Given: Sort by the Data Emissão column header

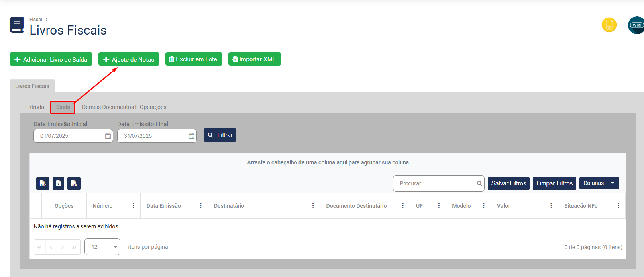Looking at the screenshot, I should (x=163, y=206).
